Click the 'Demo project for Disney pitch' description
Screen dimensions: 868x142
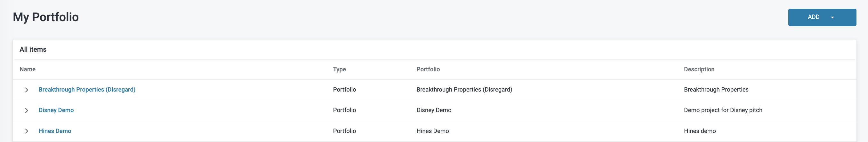coord(723,110)
